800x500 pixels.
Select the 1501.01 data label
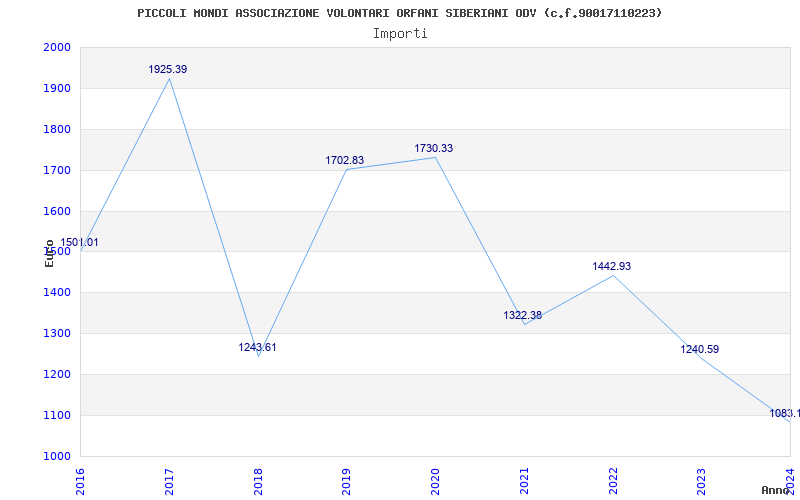pyautogui.click(x=80, y=243)
